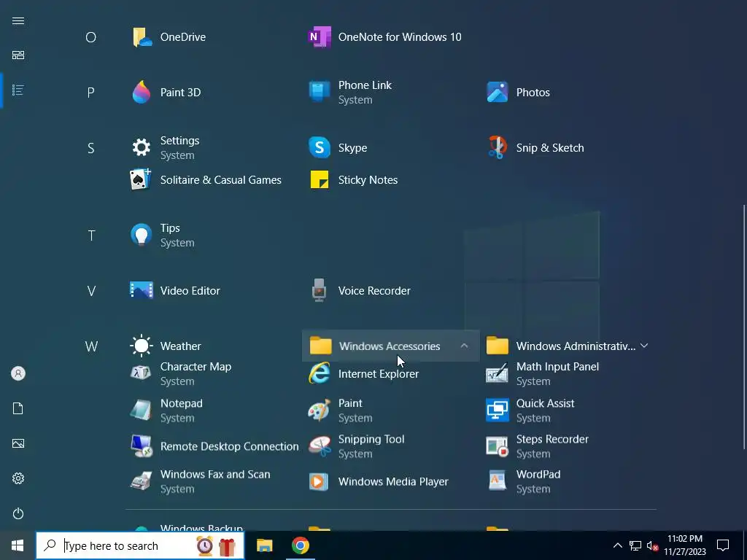Open the WordPad icon
747x560 pixels.
[497, 481]
